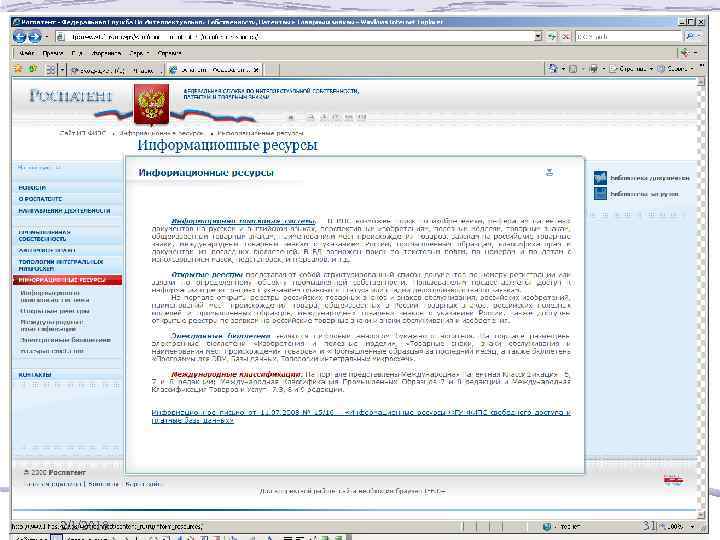Open the Справка menu

[169, 53]
